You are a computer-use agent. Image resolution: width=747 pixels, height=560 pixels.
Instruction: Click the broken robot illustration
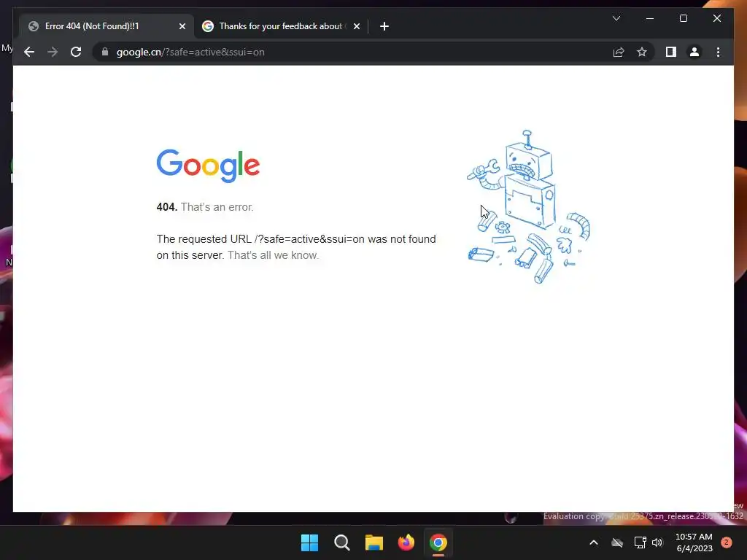(529, 206)
